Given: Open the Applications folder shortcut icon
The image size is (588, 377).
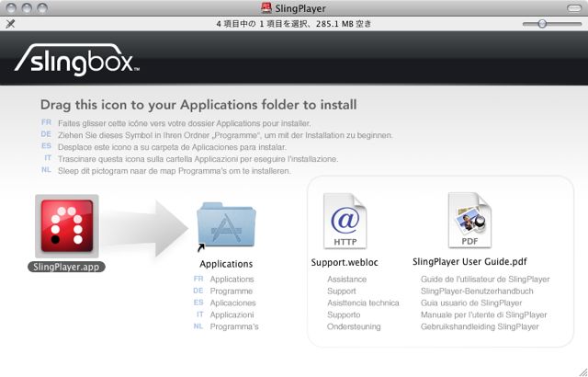Looking at the screenshot, I should pos(226,226).
